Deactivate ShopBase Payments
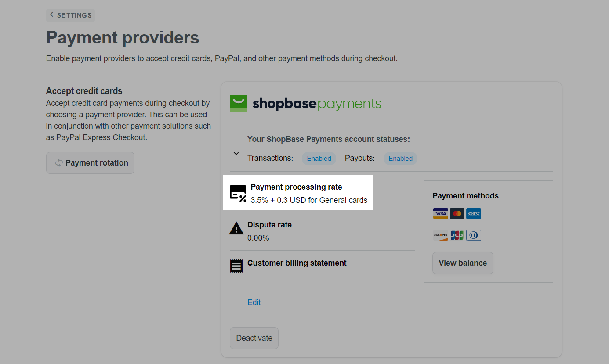Image resolution: width=609 pixels, height=364 pixels. [x=254, y=338]
